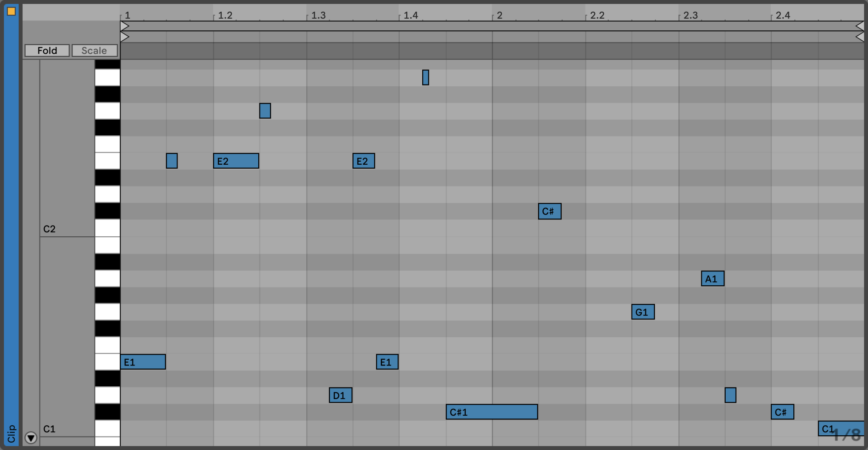Select the long C#1 note
Image resolution: width=868 pixels, height=450 pixels.
click(x=491, y=412)
